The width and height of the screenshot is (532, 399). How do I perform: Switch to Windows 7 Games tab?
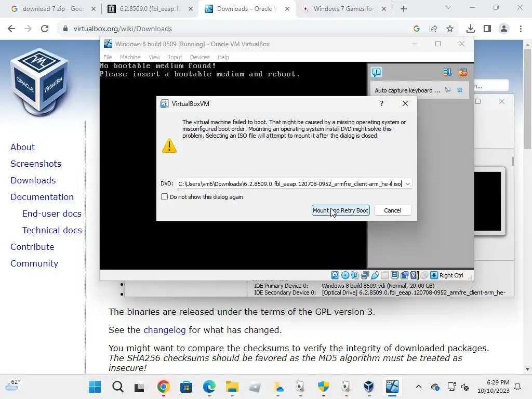[x=343, y=9]
